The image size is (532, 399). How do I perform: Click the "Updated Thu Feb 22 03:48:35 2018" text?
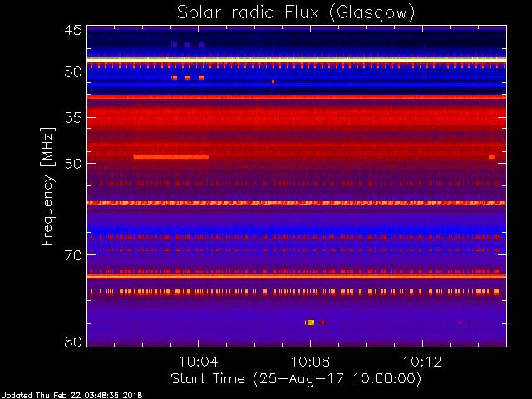71,396
